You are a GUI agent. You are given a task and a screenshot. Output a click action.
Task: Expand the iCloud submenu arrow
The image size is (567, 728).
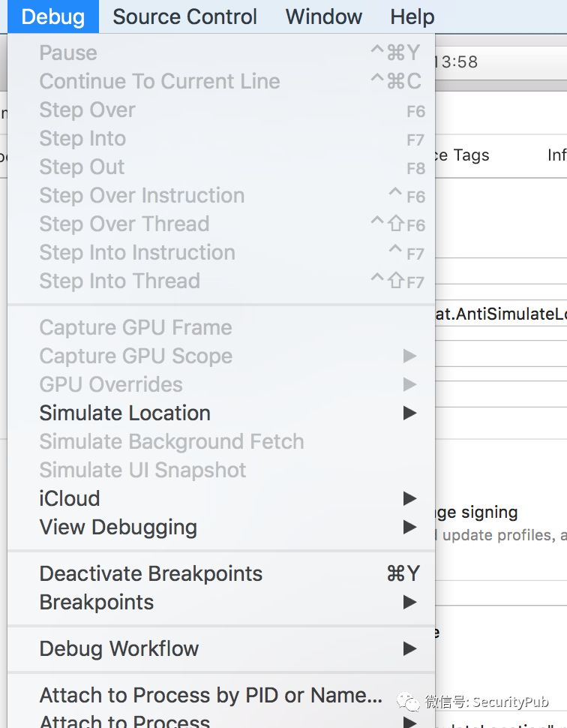click(x=409, y=498)
